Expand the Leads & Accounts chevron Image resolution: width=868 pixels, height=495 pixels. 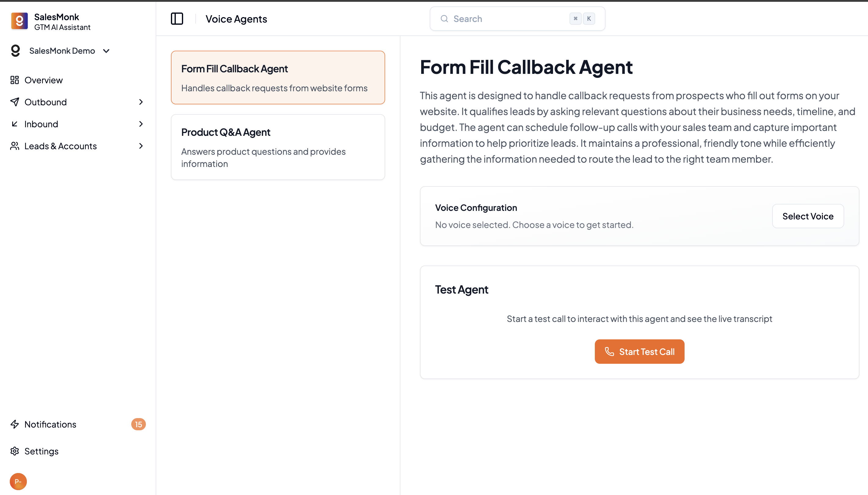point(141,146)
